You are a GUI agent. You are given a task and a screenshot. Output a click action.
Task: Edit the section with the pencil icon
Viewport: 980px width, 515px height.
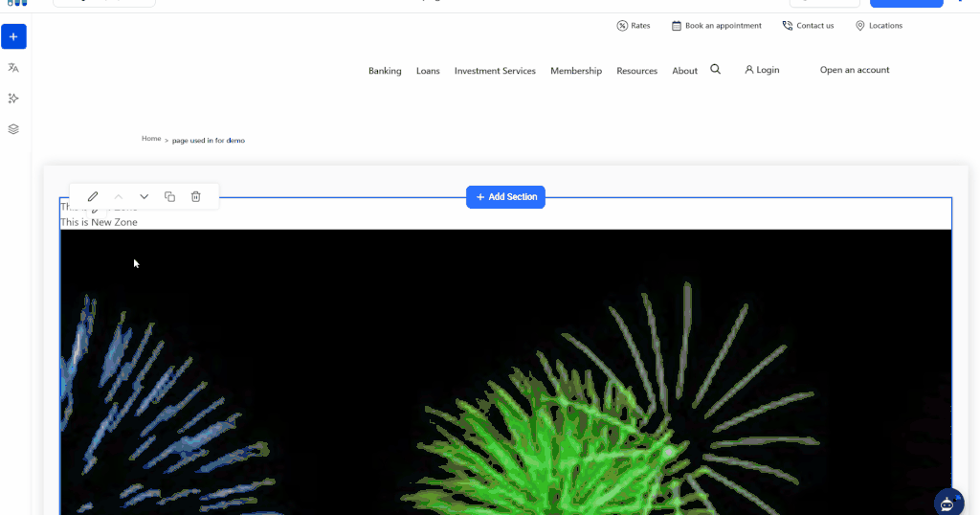pyautogui.click(x=93, y=197)
